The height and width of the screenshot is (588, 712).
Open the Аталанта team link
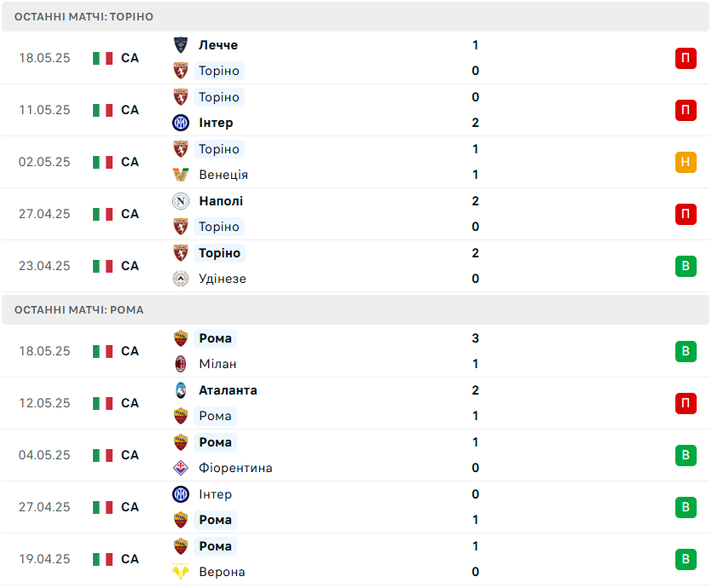228,390
